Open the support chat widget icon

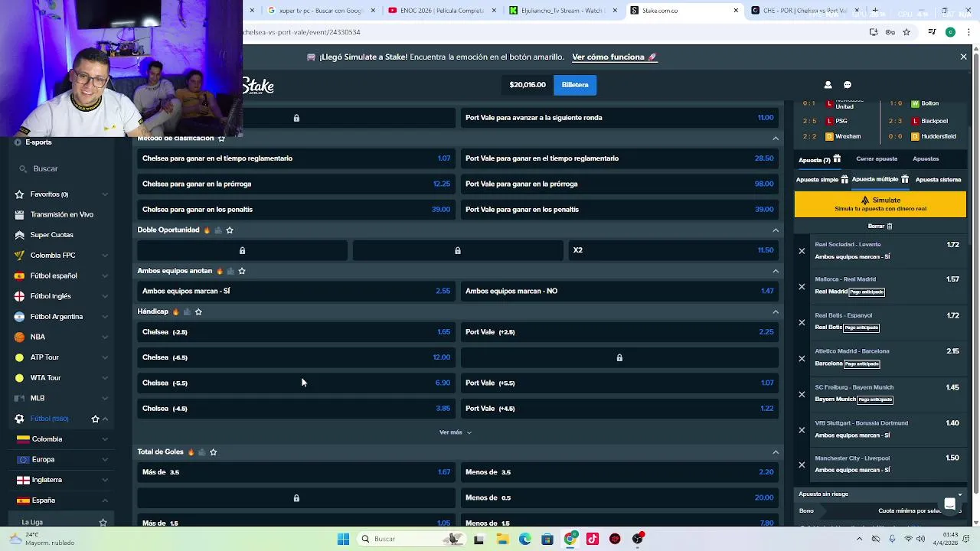(x=949, y=504)
